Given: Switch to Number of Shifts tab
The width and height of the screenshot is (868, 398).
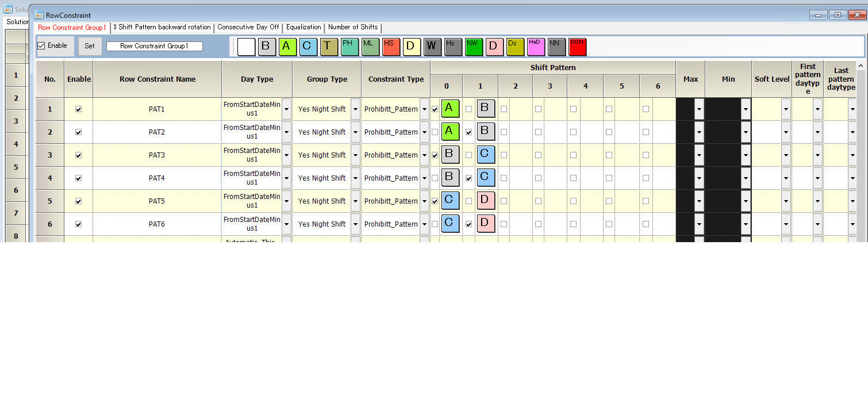Looking at the screenshot, I should [353, 27].
